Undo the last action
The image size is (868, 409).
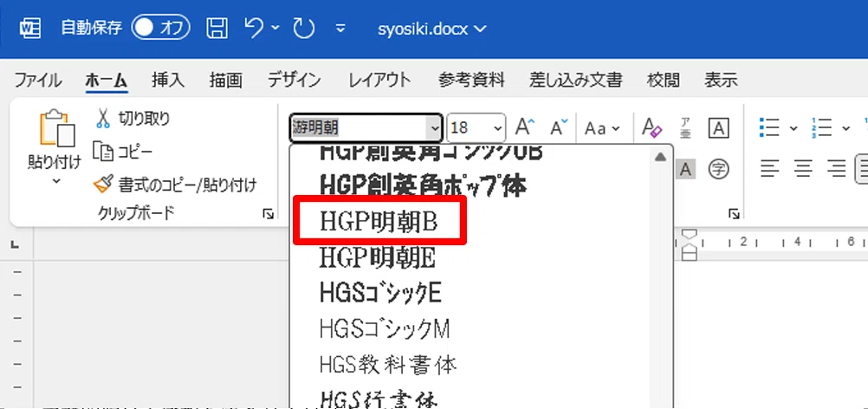[x=254, y=29]
